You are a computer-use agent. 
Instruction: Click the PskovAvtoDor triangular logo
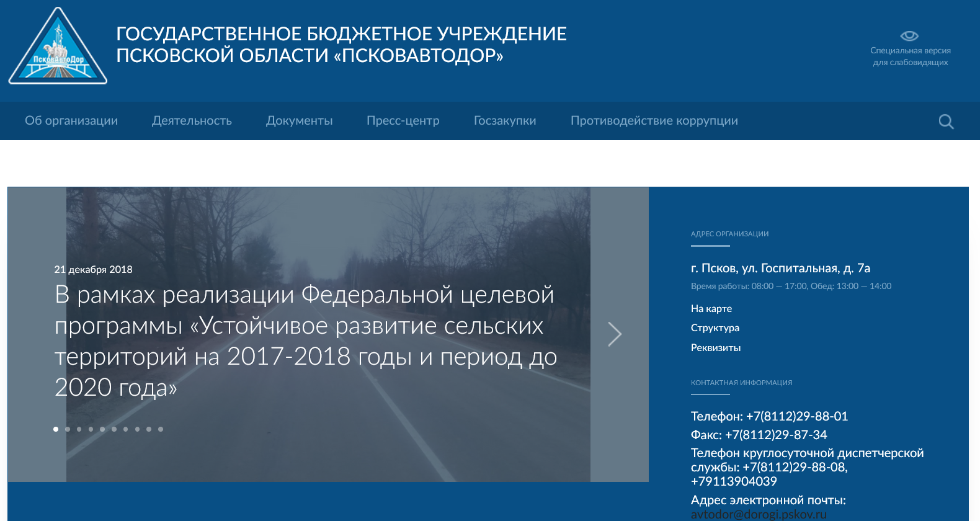(58, 47)
